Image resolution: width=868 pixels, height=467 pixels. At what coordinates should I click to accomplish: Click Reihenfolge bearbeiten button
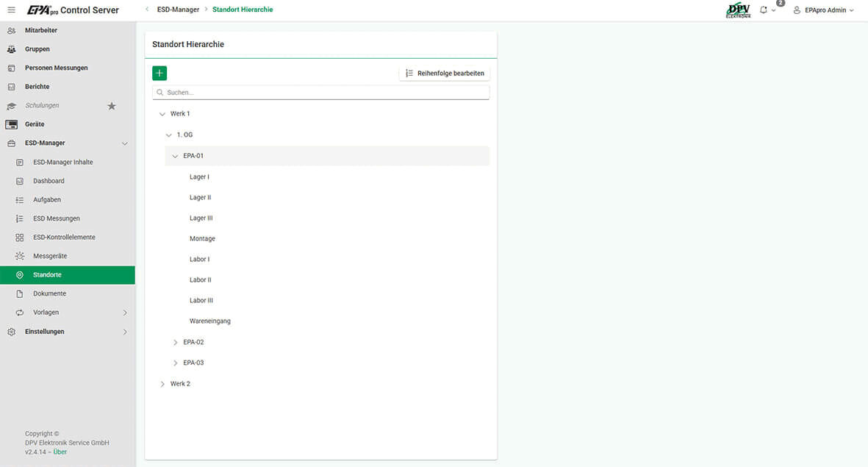click(x=445, y=74)
